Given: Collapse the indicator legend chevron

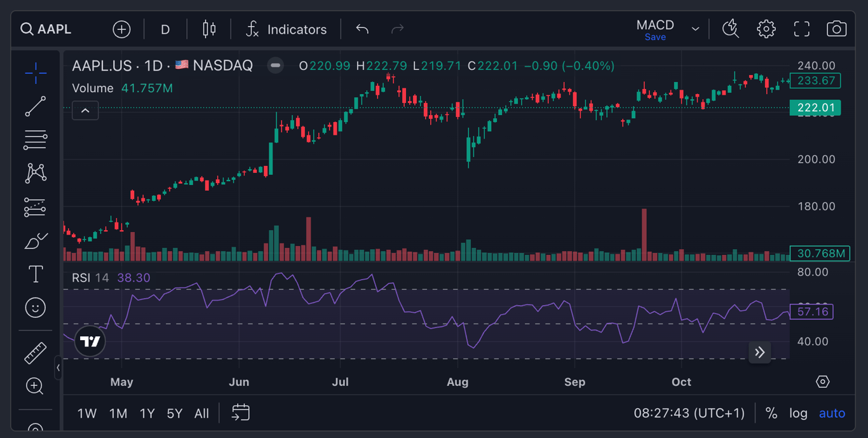Looking at the screenshot, I should (85, 111).
